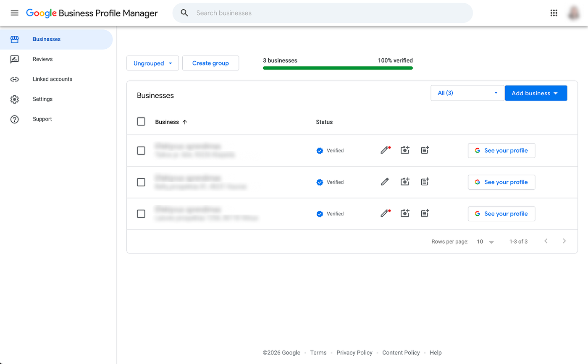Image resolution: width=588 pixels, height=364 pixels.
Task: Open Linked accounts in the sidebar
Action: pos(56,79)
